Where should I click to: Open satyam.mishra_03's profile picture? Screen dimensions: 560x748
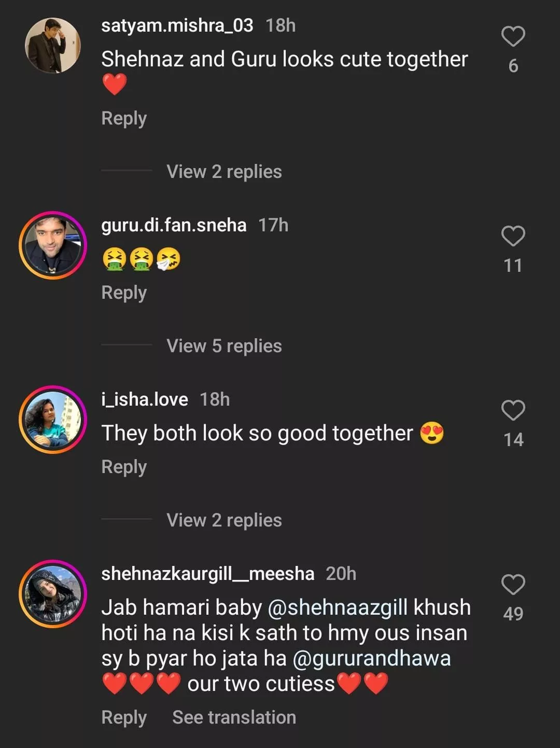click(x=53, y=46)
